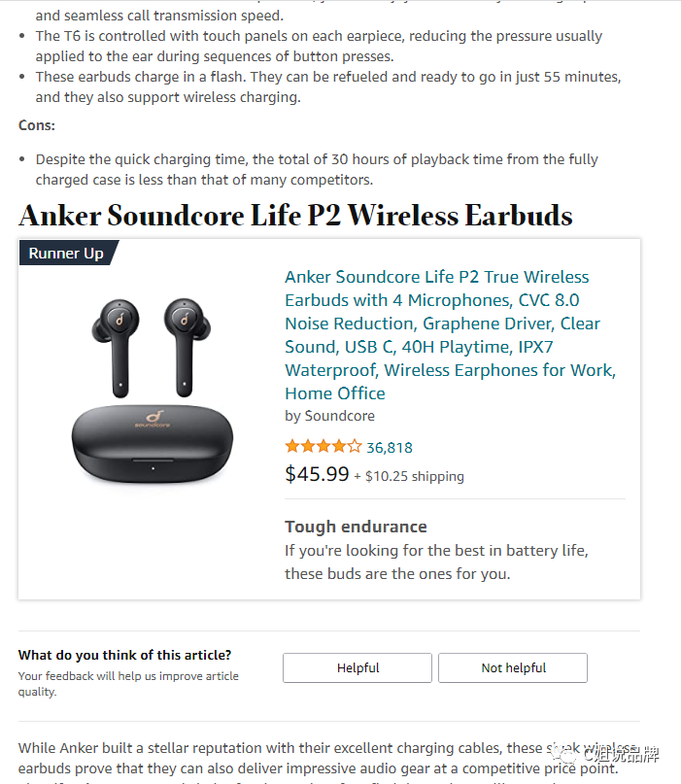Click the $45.99 price text

(317, 474)
